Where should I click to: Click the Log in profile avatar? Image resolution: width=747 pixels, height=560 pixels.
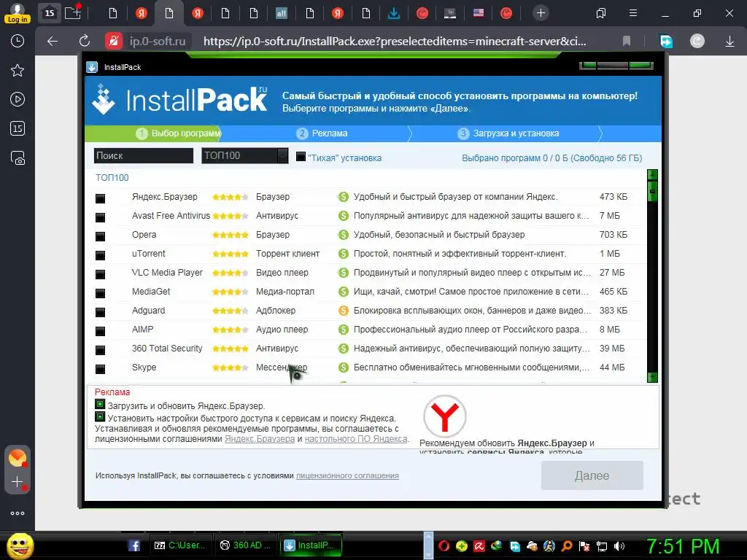click(18, 13)
